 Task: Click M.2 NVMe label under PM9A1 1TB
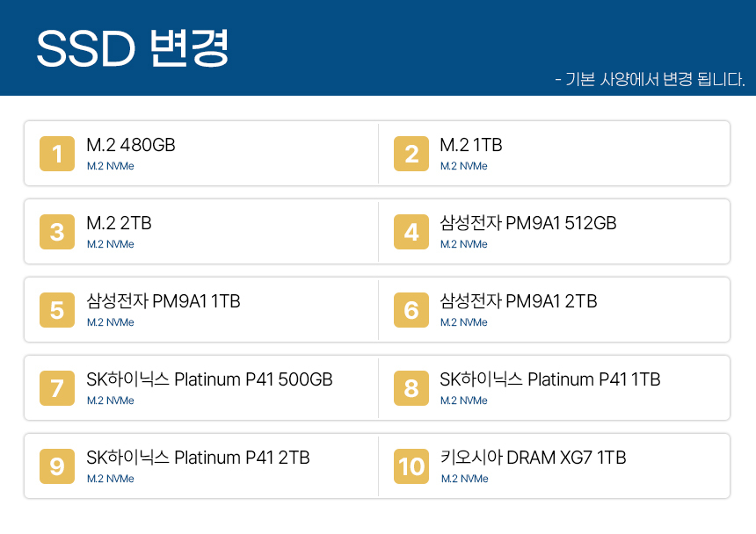click(x=111, y=322)
